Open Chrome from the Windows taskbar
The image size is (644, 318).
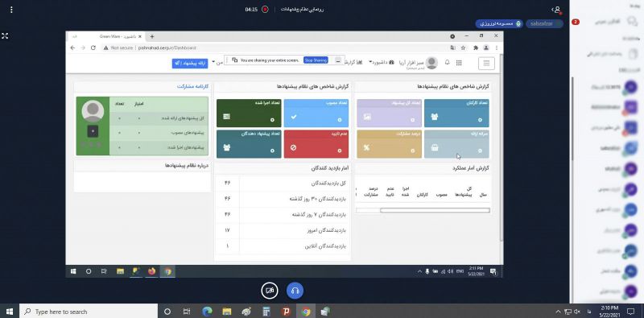coord(306,312)
